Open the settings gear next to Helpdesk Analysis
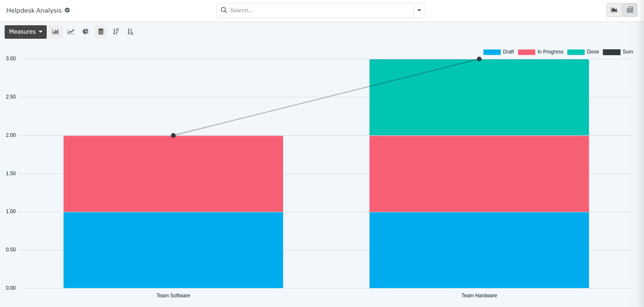 click(67, 10)
